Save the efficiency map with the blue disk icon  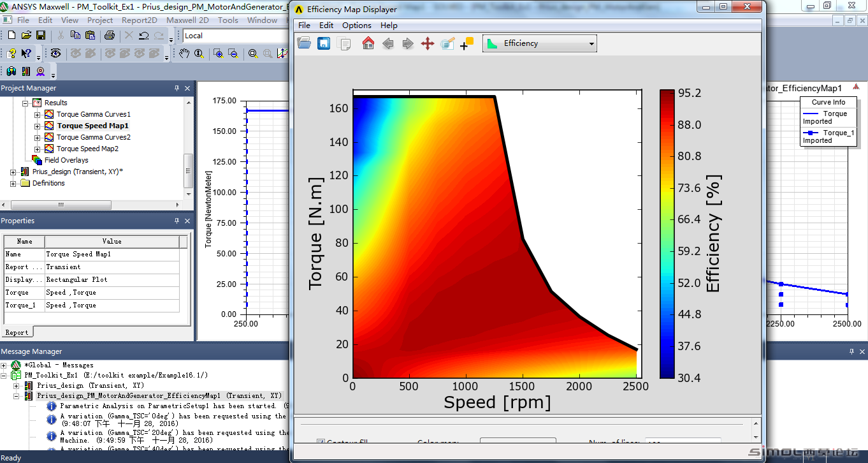324,43
